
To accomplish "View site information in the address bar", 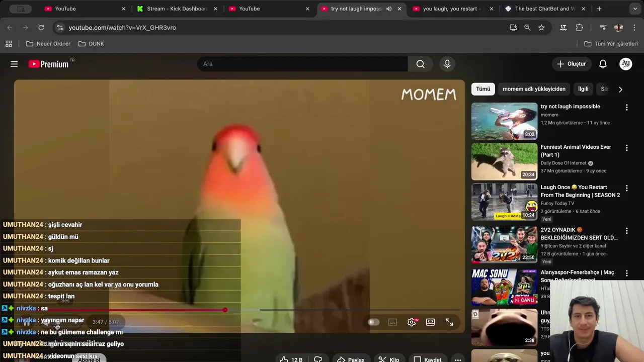I will tap(60, 28).
